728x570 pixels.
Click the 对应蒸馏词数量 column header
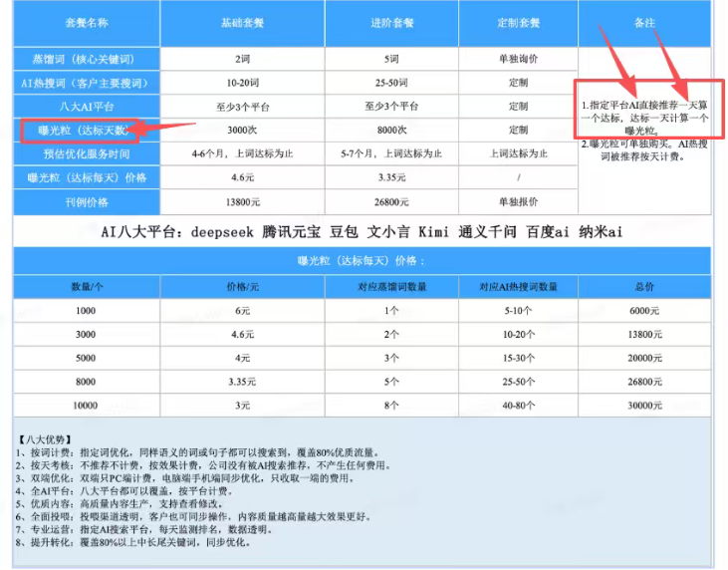[391, 287]
